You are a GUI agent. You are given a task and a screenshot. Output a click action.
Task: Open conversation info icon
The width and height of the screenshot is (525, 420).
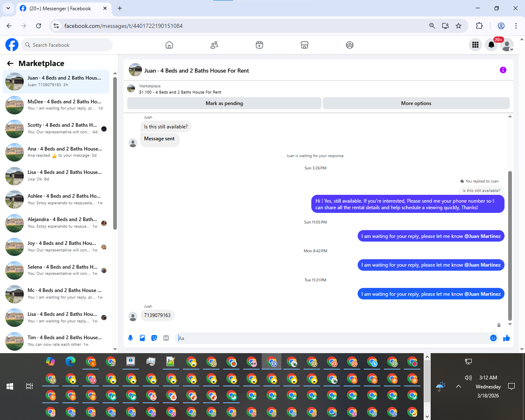503,70
